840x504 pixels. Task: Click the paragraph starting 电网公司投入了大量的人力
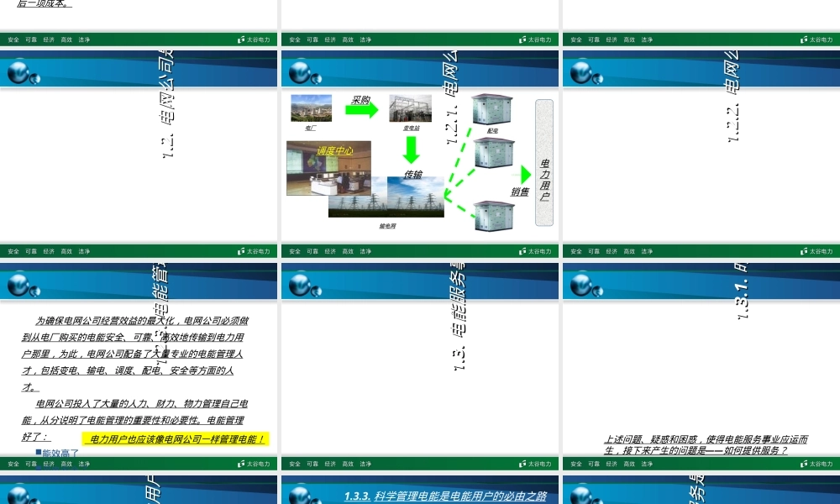point(135,420)
